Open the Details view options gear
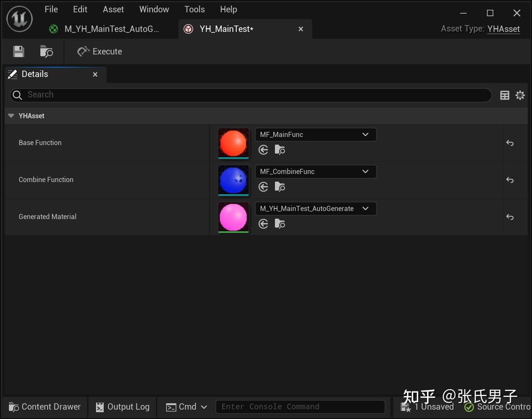 pos(520,95)
